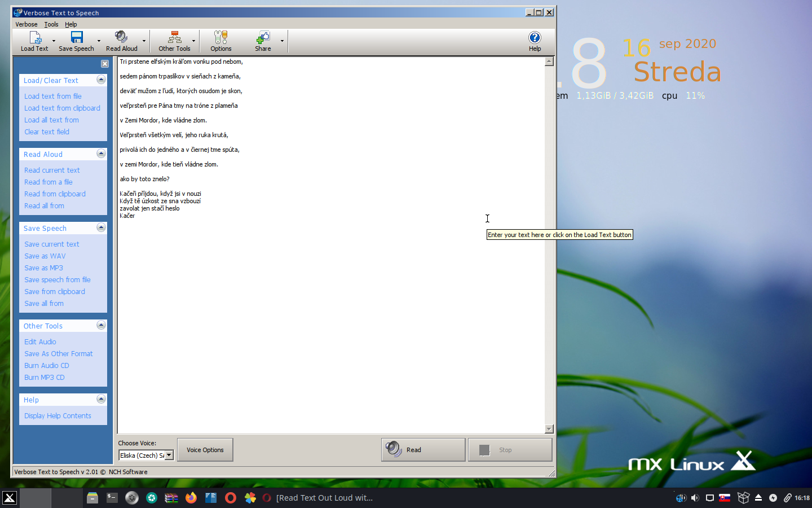Click the text area scroll down arrow
This screenshot has width=812, height=508.
pyautogui.click(x=549, y=429)
